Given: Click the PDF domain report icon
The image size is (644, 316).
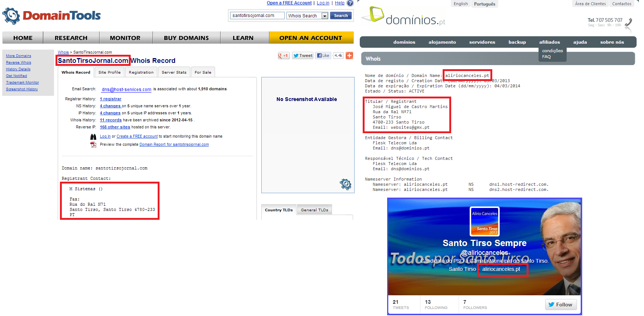Looking at the screenshot, I should point(93,145).
